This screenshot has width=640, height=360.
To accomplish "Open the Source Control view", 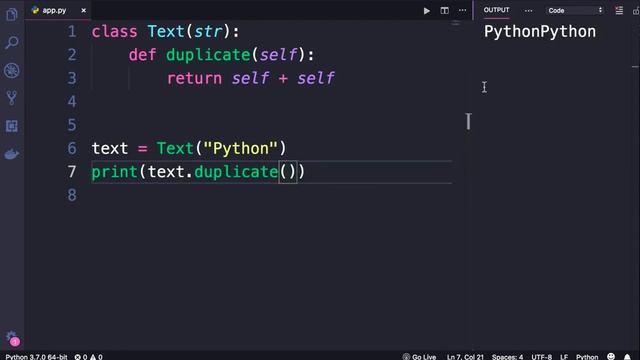I will pyautogui.click(x=11, y=98).
